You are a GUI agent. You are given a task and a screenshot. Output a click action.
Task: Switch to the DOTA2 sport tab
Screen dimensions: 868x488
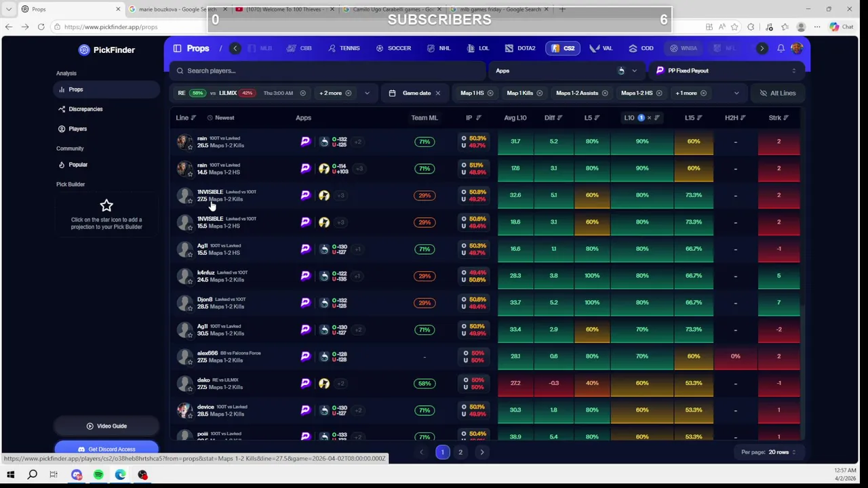coord(520,48)
